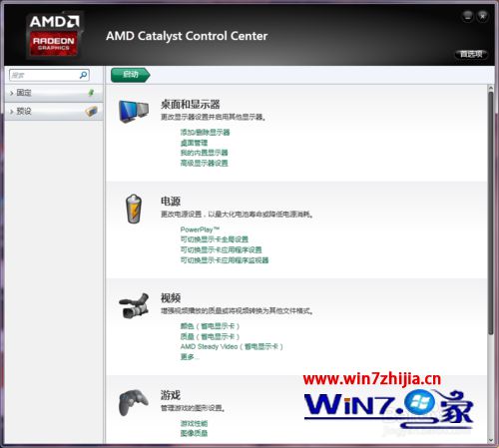Click the 管理游戏的图形设置 description text

point(193,408)
